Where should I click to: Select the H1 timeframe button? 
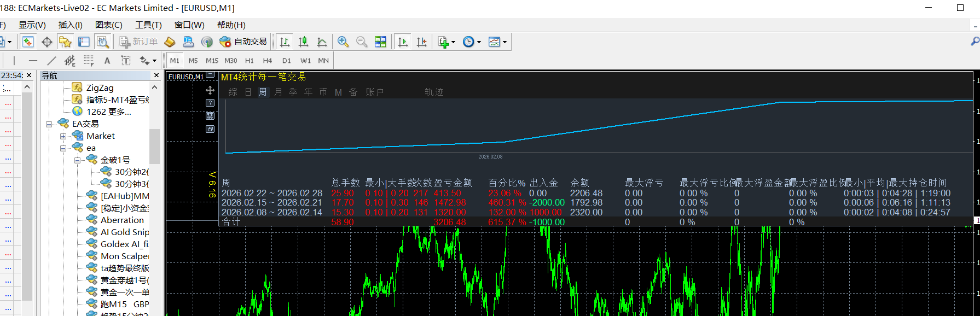pyautogui.click(x=249, y=61)
